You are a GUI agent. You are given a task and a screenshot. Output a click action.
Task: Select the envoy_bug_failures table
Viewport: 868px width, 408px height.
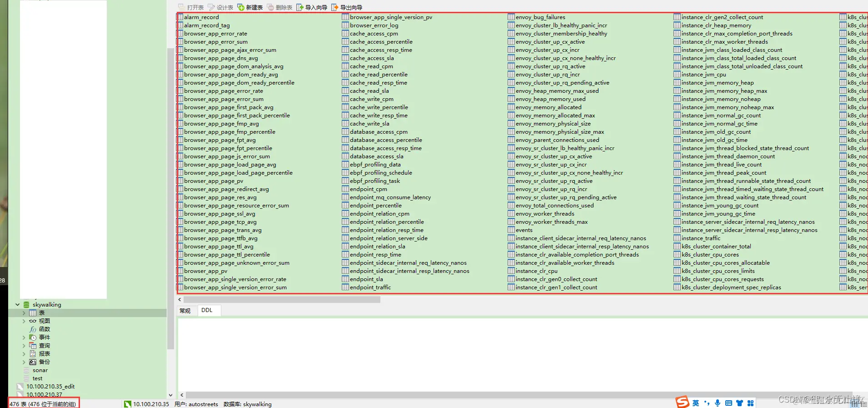pos(540,17)
